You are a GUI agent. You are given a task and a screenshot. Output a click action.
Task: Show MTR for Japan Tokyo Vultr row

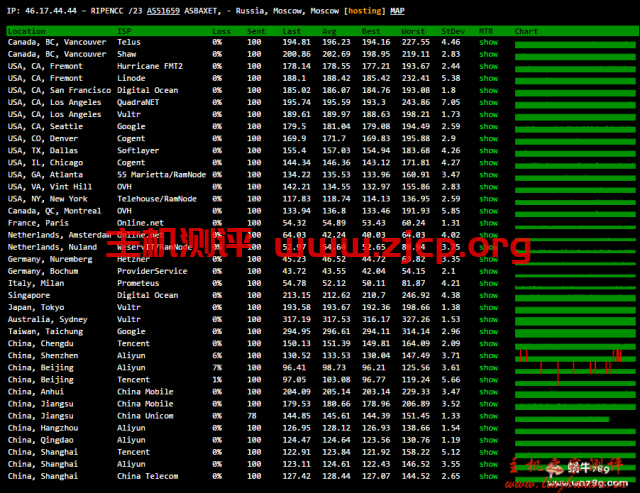click(x=489, y=307)
